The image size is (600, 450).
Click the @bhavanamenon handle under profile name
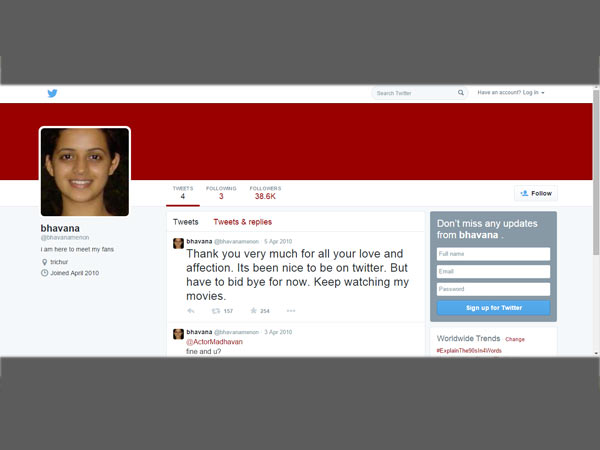point(65,238)
